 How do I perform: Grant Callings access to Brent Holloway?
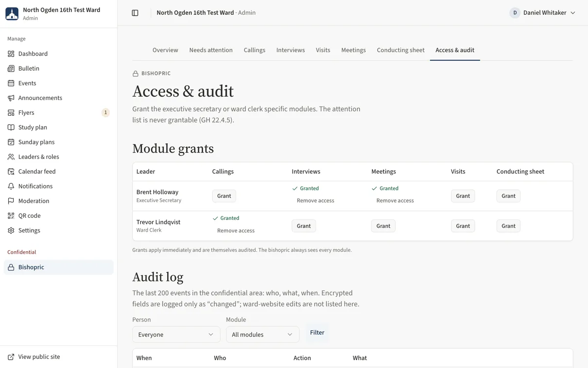coord(224,196)
